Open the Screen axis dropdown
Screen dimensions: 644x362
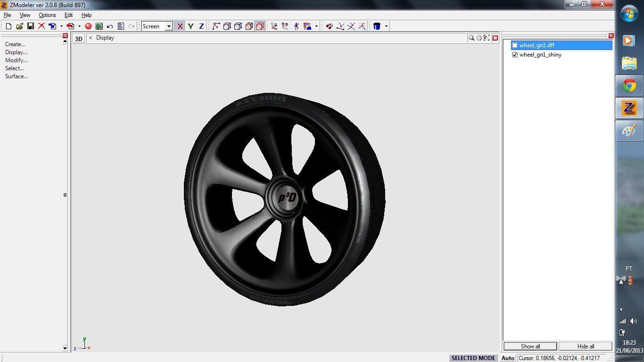pos(169,26)
